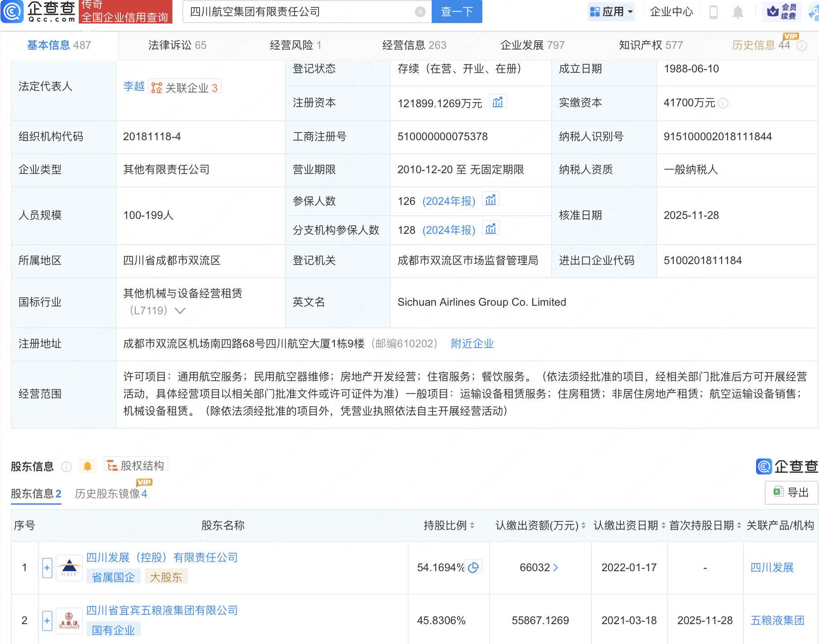The image size is (819, 644).
Task: Open the pie chart beside 54.1694% shareholding
Action: coord(474,566)
